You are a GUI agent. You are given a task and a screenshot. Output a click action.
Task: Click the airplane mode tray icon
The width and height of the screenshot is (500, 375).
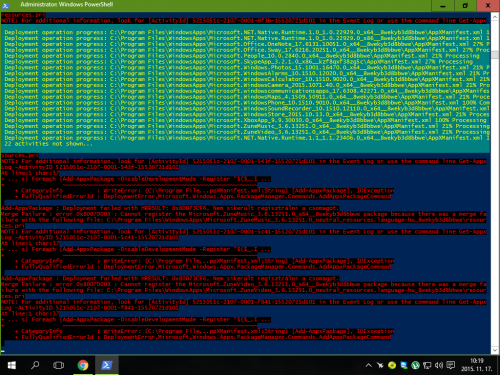380,365
